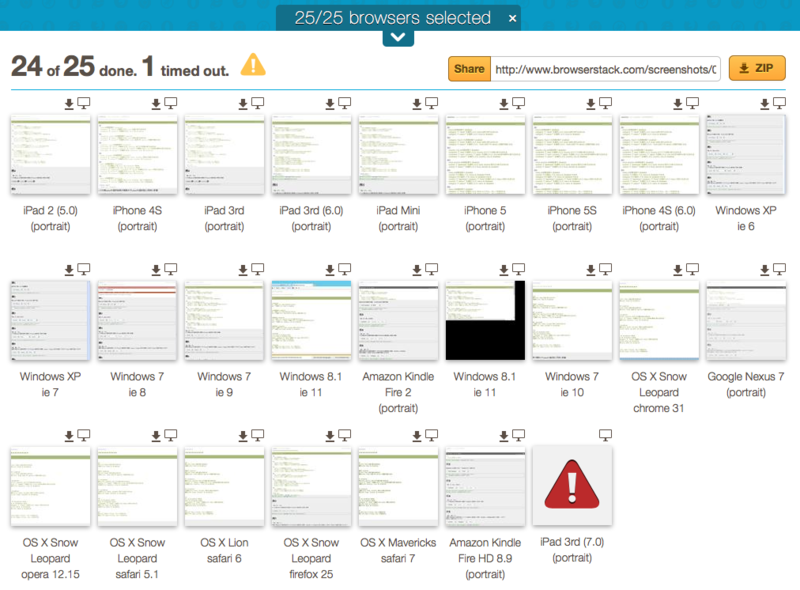Open the Windows XP ie 6 thumbnail
The height and width of the screenshot is (590, 800).
tap(746, 155)
